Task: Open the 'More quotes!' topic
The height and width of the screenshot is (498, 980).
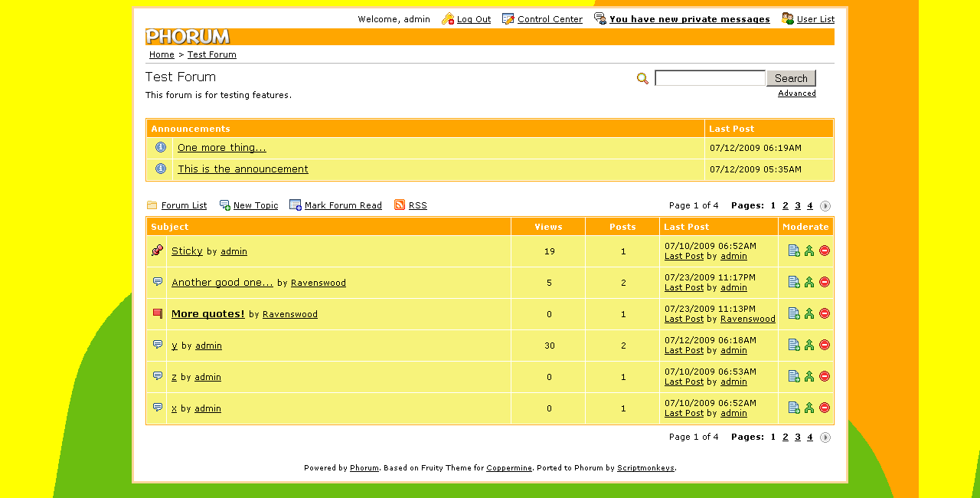Action: tap(208, 313)
